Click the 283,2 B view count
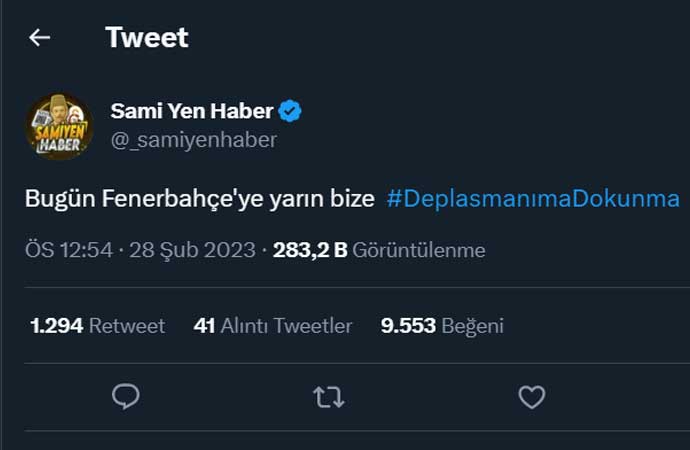 [x=310, y=250]
